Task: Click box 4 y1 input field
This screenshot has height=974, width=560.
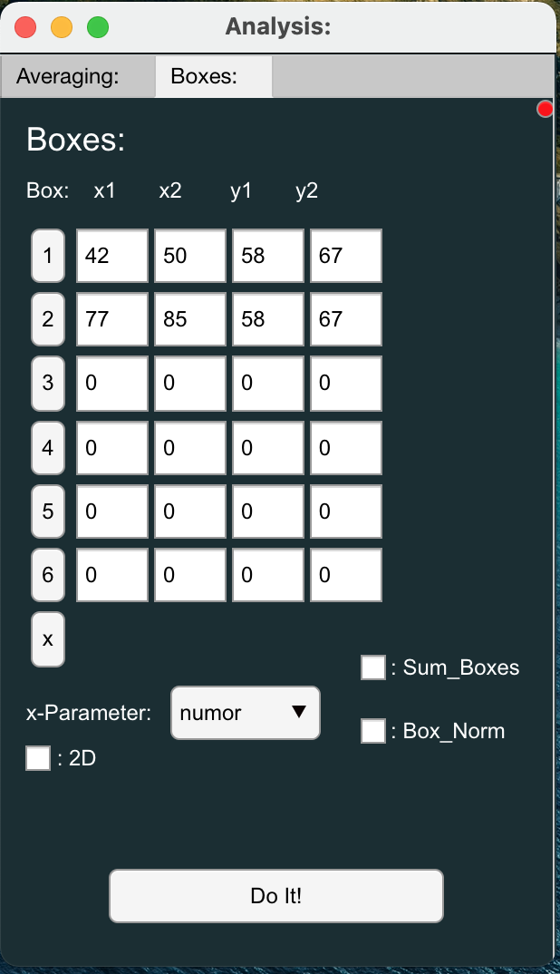Action: pyautogui.click(x=268, y=448)
